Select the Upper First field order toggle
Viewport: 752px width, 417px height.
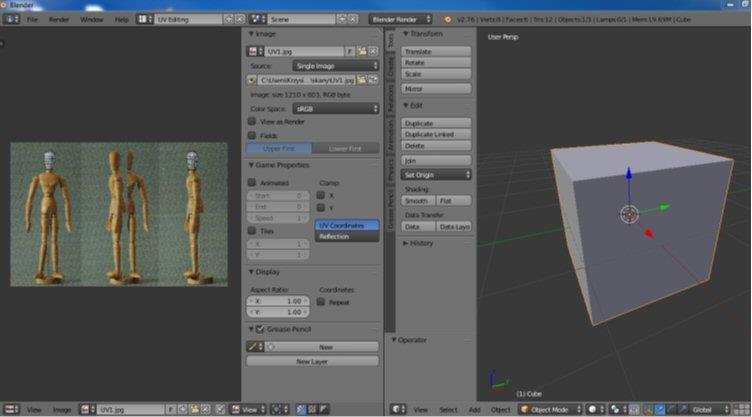[x=279, y=149]
